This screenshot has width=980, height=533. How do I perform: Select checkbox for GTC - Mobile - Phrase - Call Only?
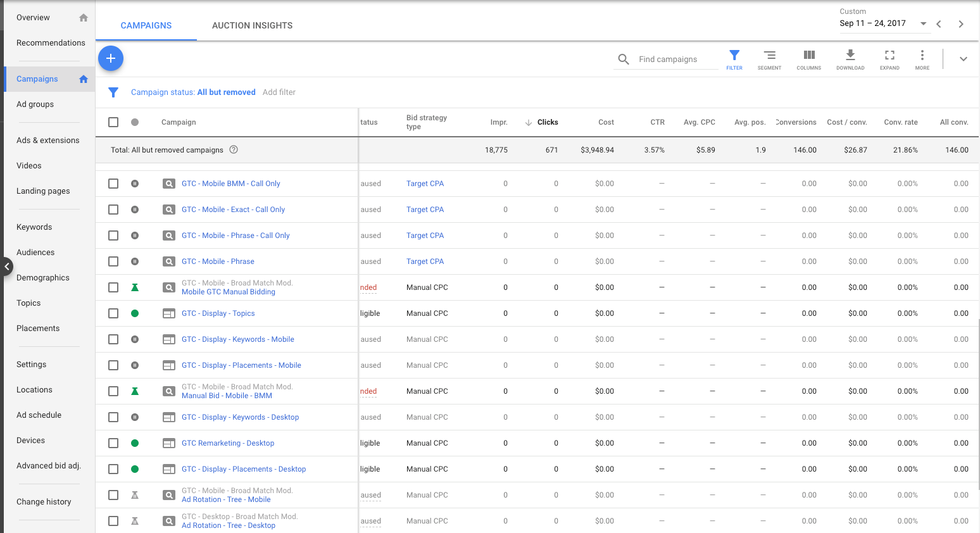[113, 235]
